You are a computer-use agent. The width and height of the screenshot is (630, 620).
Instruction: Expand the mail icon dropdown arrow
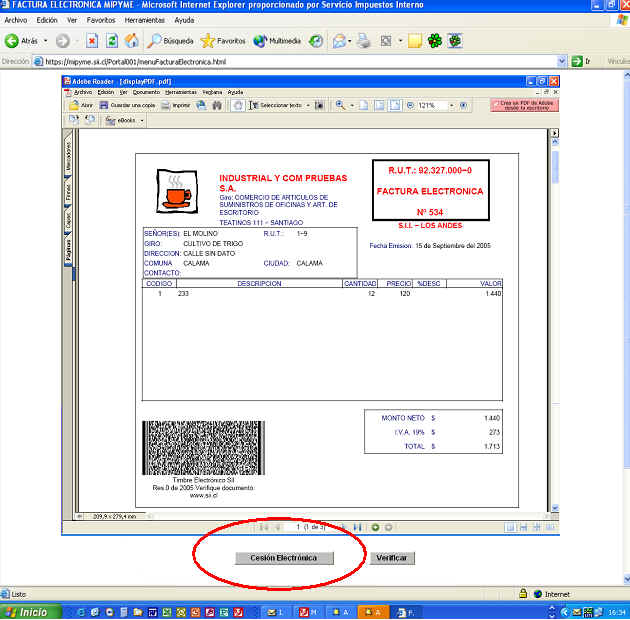[350, 41]
